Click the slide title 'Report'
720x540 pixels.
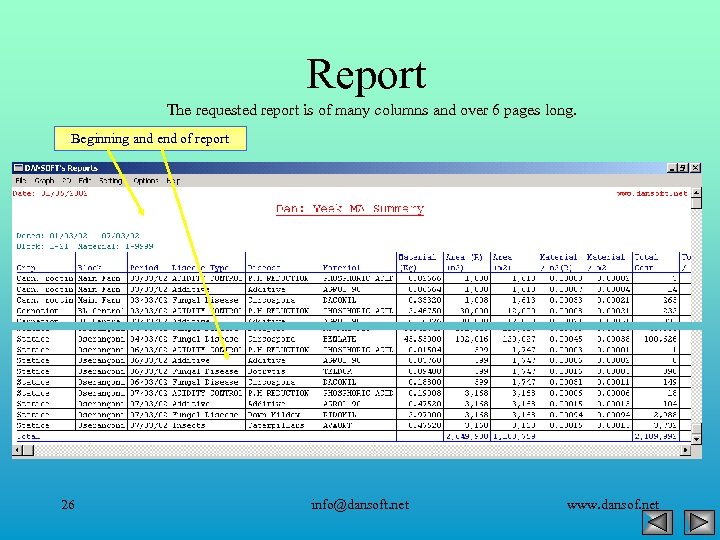point(366,74)
